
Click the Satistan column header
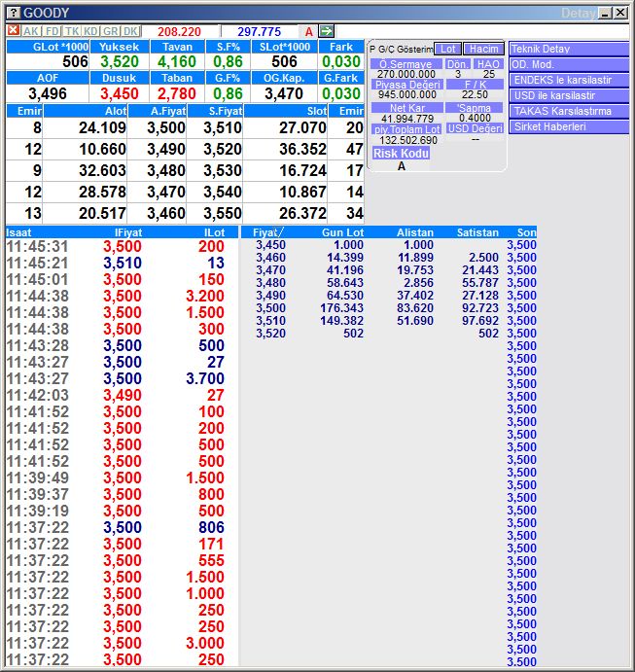tap(477, 232)
